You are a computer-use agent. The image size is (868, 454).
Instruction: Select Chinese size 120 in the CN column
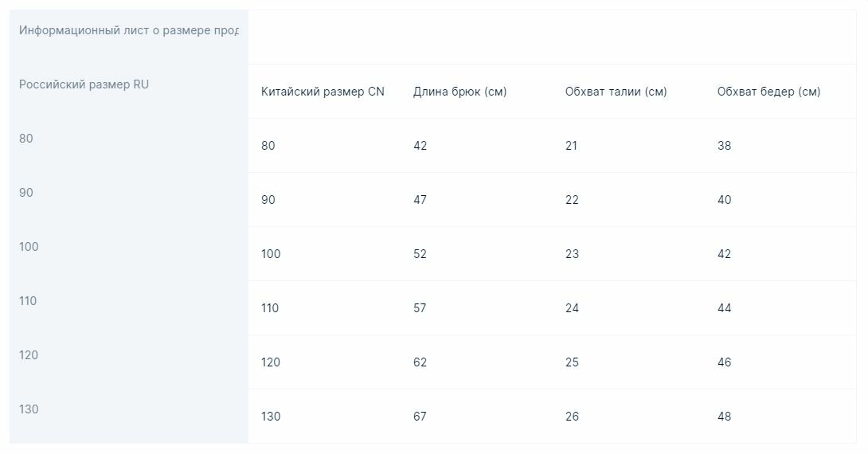click(271, 362)
